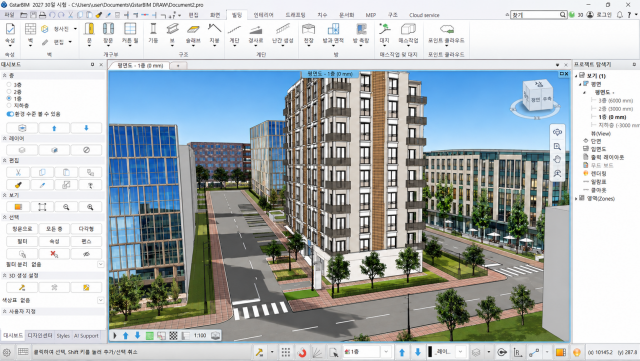Click the orange sphere render icon in status bar
640x361 pixels.
[x=577, y=352]
